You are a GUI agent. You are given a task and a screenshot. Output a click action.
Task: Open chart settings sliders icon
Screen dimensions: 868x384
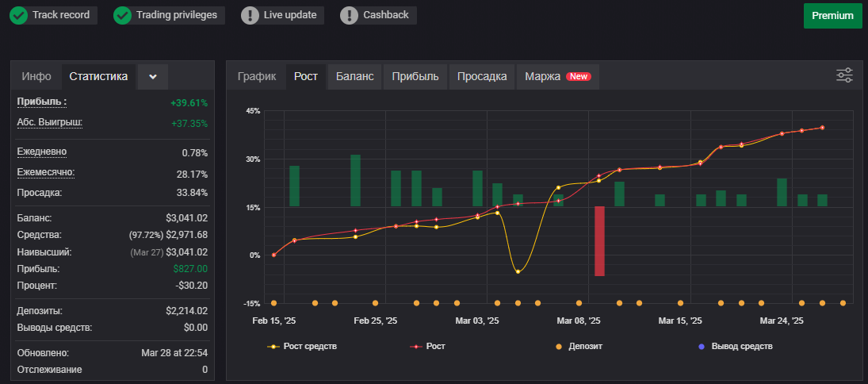tap(844, 75)
